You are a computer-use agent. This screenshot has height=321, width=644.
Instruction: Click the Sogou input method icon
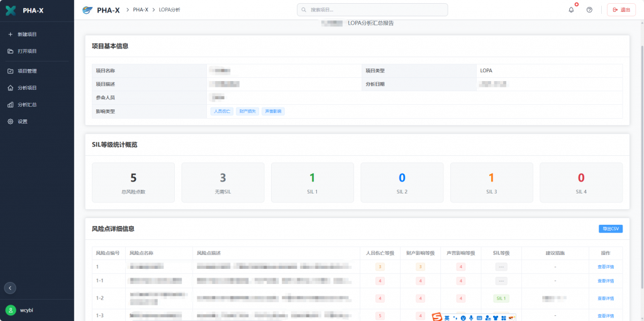(x=436, y=317)
